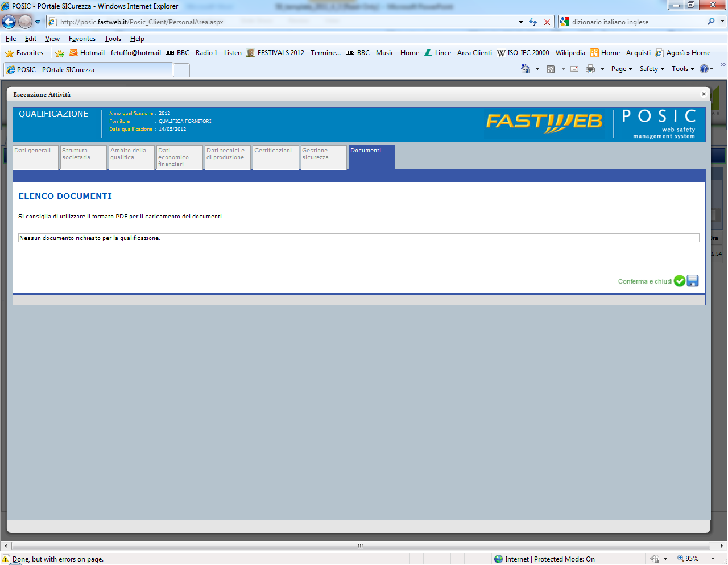The width and height of the screenshot is (728, 565).
Task: Open the Edit menu
Action: pyautogui.click(x=31, y=39)
